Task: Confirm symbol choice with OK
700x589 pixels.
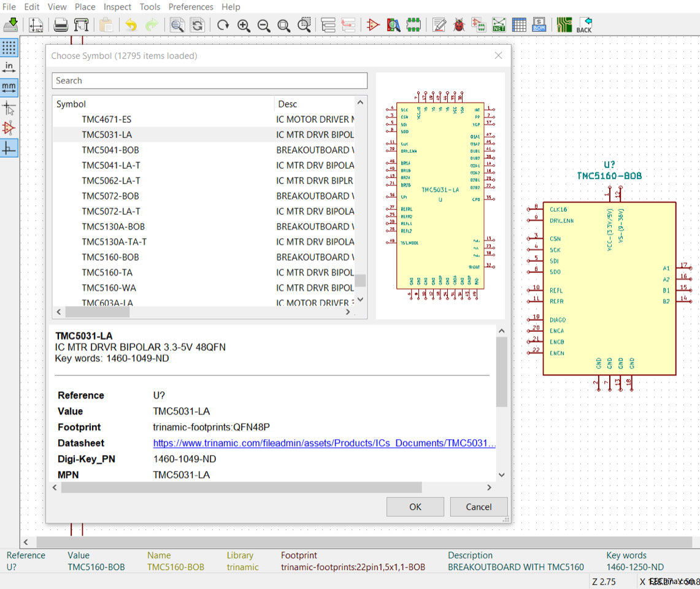Action: pyautogui.click(x=415, y=506)
